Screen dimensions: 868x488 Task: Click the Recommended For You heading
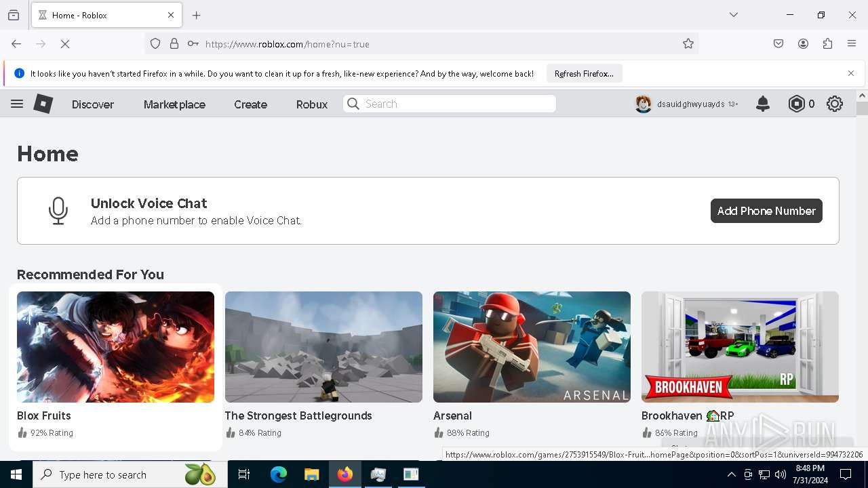90,274
